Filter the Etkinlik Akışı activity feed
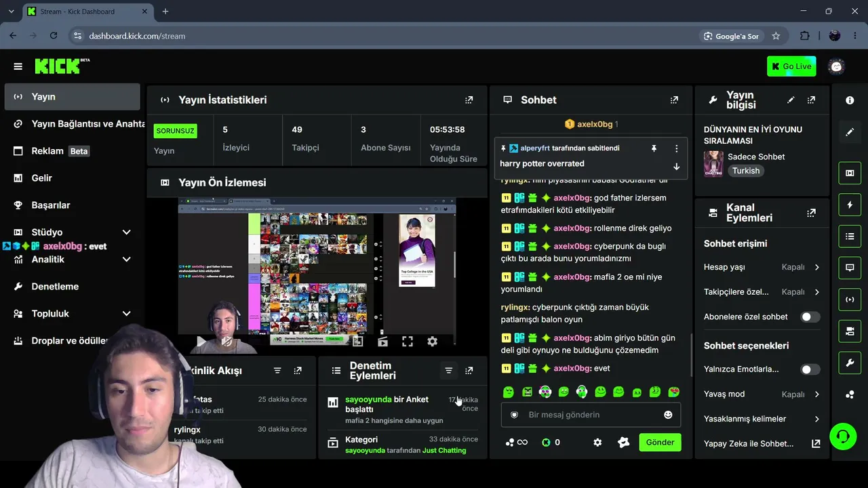This screenshot has width=868, height=488. [x=277, y=371]
